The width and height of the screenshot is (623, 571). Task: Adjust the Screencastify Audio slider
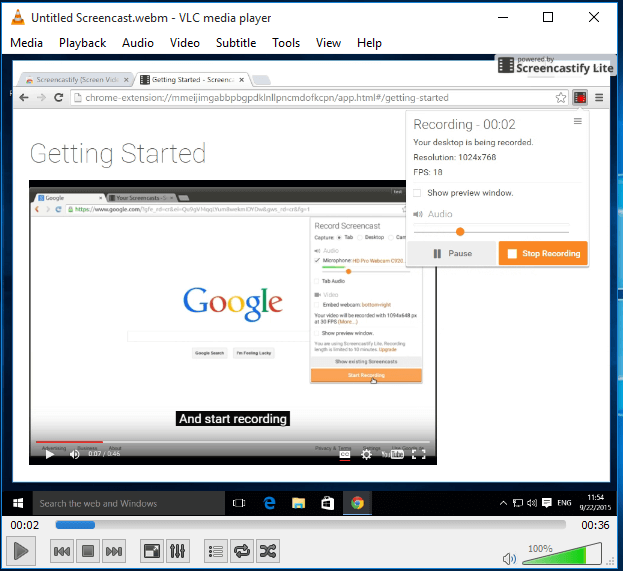pos(491,232)
